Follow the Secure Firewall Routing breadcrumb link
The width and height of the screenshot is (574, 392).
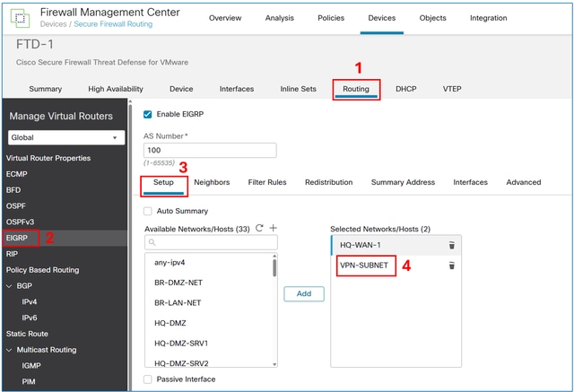pyautogui.click(x=113, y=24)
